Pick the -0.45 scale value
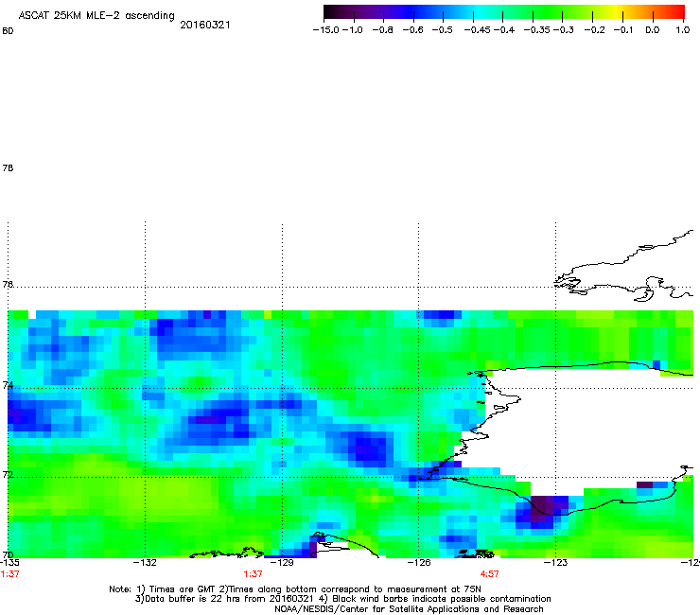This screenshot has height=615, width=700. click(x=477, y=30)
